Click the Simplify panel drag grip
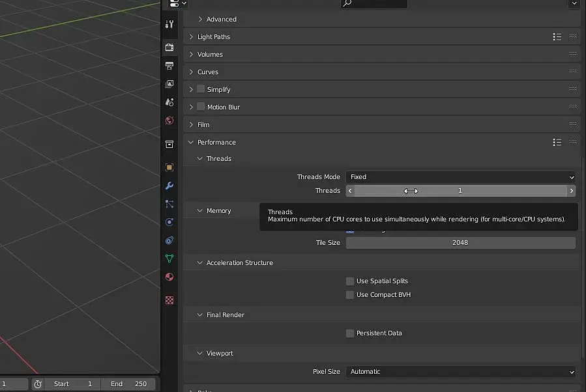 point(573,89)
